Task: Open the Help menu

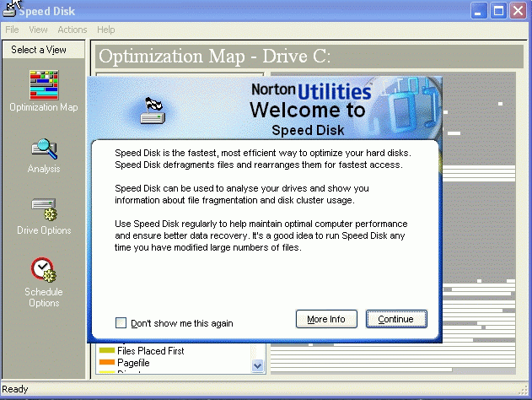Action: pyautogui.click(x=105, y=30)
